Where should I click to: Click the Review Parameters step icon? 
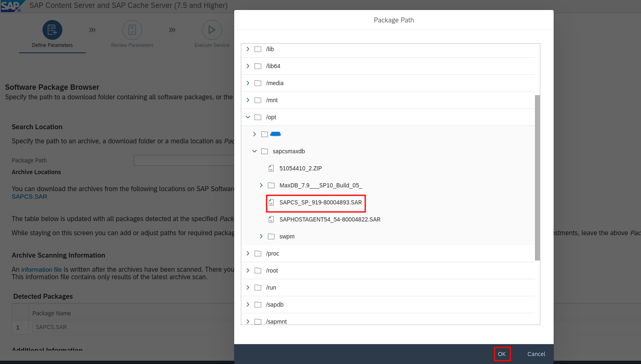(x=132, y=30)
